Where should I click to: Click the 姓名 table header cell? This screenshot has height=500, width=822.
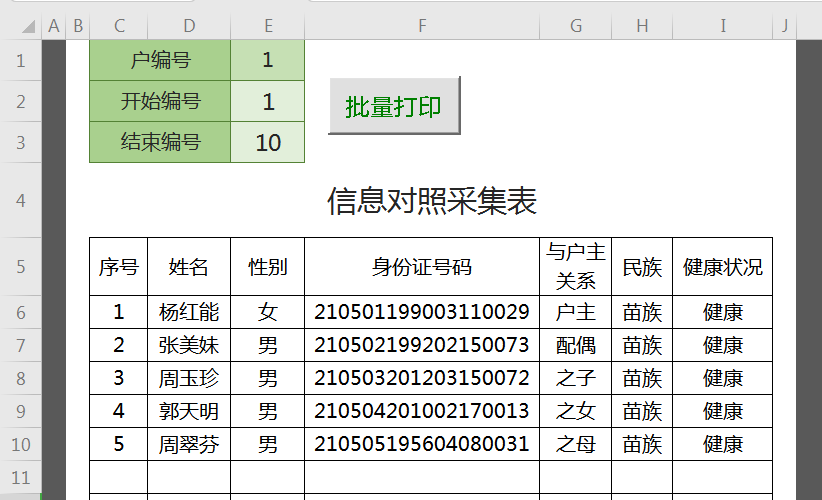pyautogui.click(x=189, y=267)
